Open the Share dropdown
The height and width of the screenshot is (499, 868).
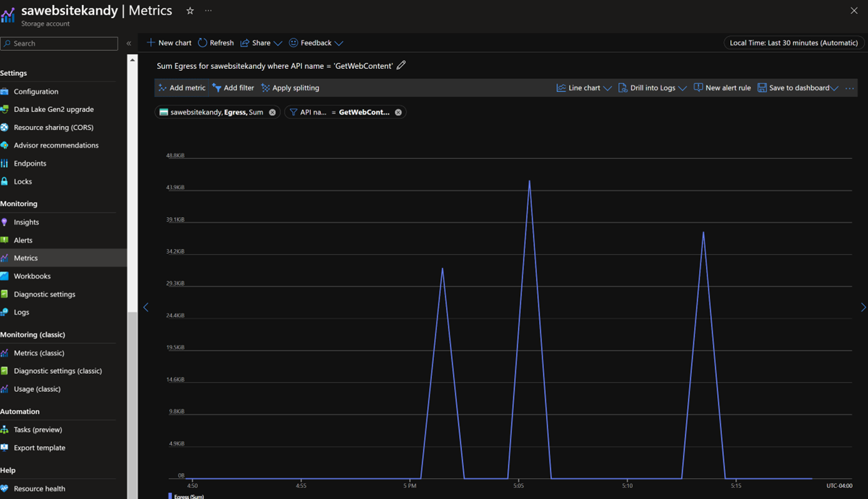tap(261, 42)
